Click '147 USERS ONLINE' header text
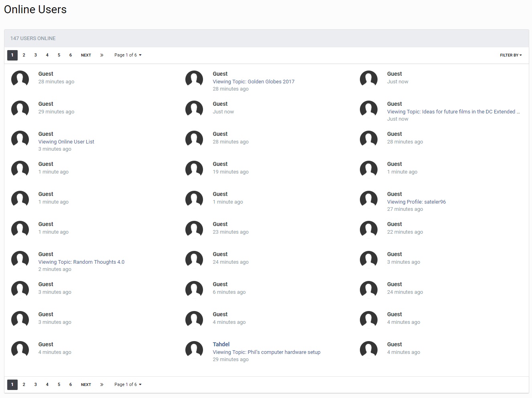Image resolution: width=532 pixels, height=398 pixels. (x=33, y=38)
